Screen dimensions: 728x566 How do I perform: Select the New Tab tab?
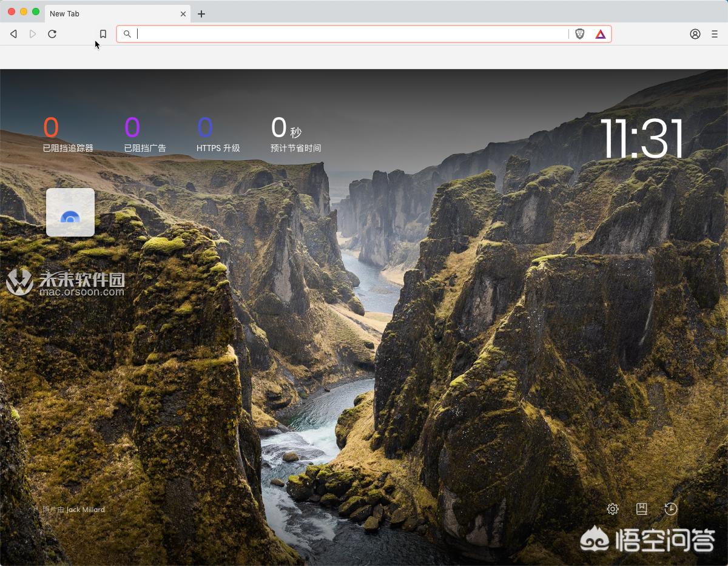(118, 13)
